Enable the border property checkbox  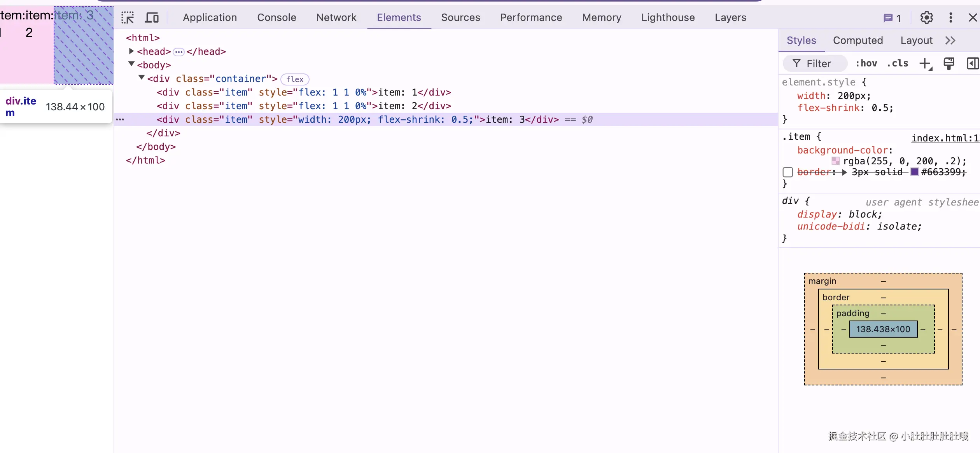(x=788, y=172)
